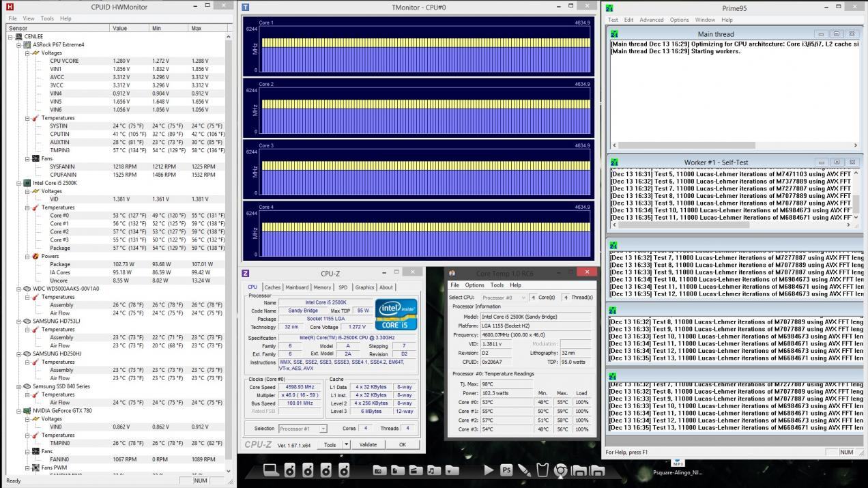This screenshot has width=868, height=488.
Task: Open the paintbrush icon in the dock
Action: [524, 470]
